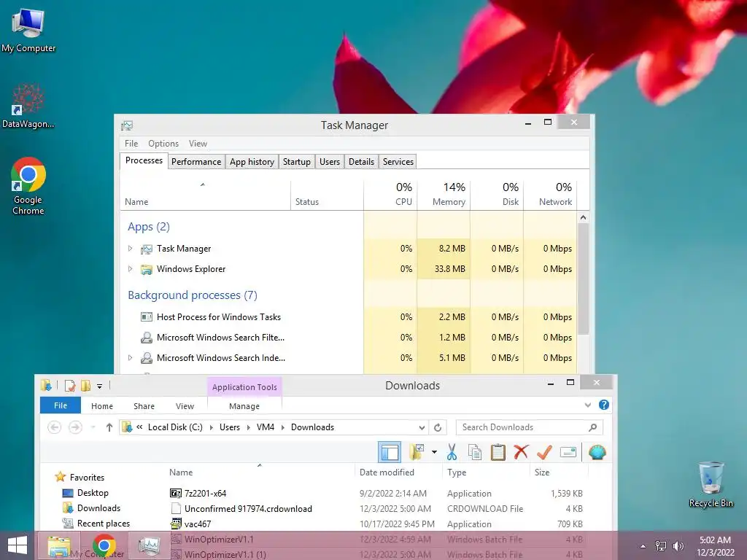
Task: Click the search magnifier icon in Downloads
Action: point(592,427)
